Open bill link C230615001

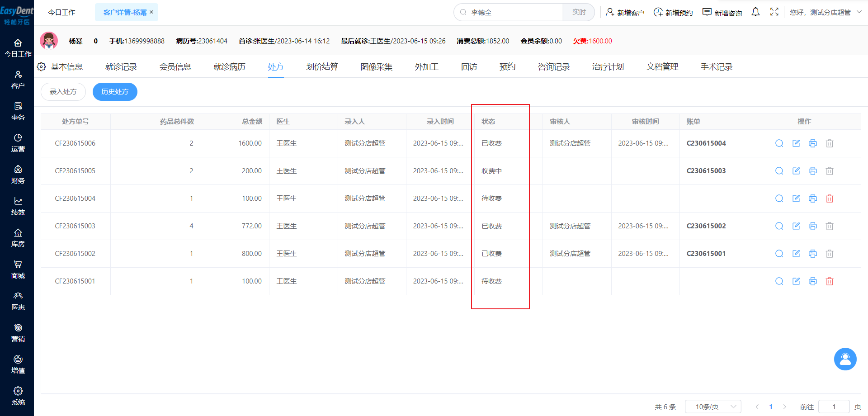pos(706,254)
